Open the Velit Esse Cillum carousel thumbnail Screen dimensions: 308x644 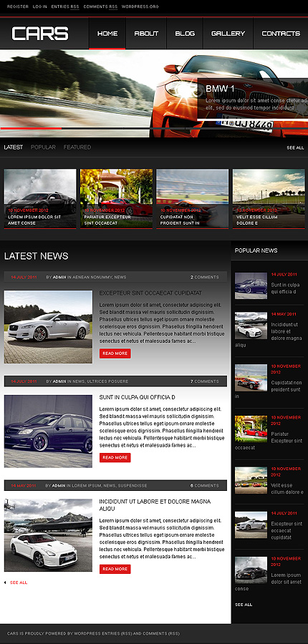tap(269, 199)
